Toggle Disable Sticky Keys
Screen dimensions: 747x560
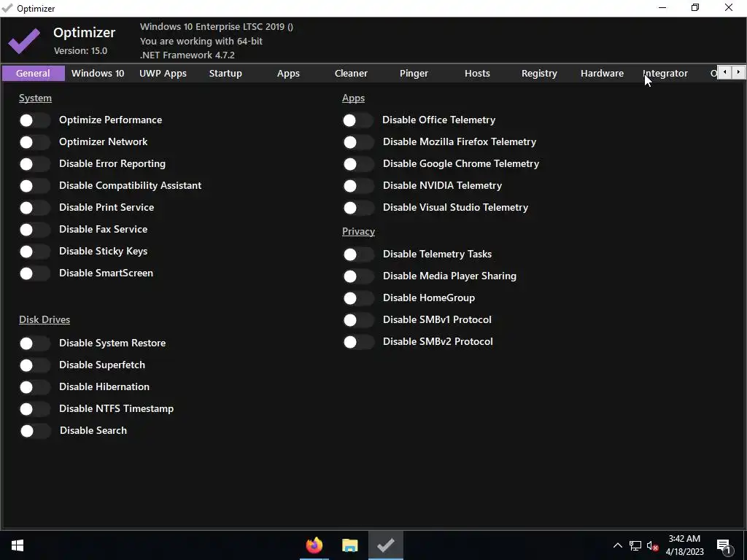(35, 252)
